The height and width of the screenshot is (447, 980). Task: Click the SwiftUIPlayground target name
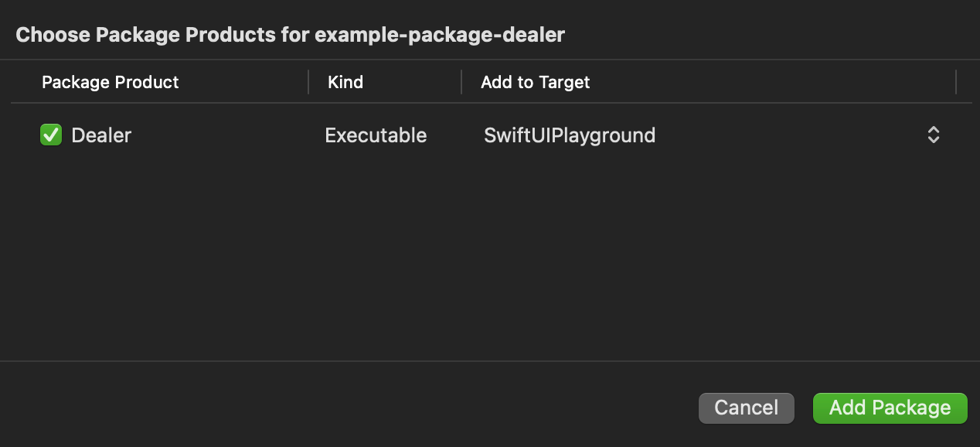tap(569, 135)
